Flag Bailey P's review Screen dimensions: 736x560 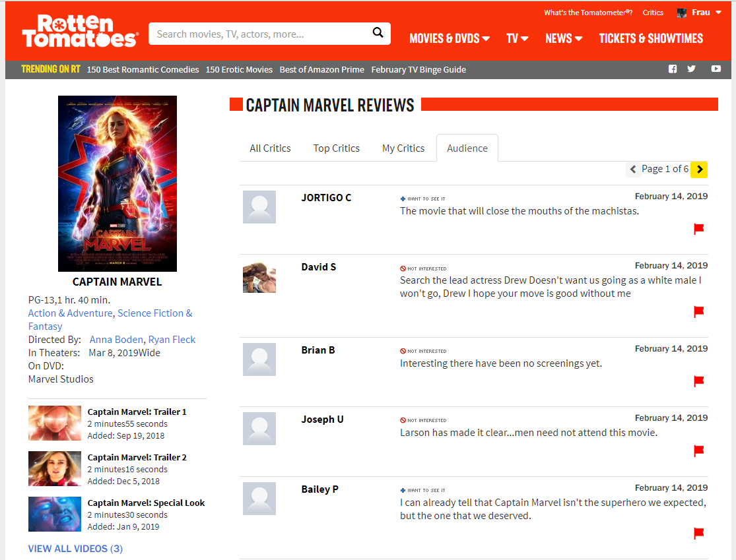pyautogui.click(x=699, y=533)
